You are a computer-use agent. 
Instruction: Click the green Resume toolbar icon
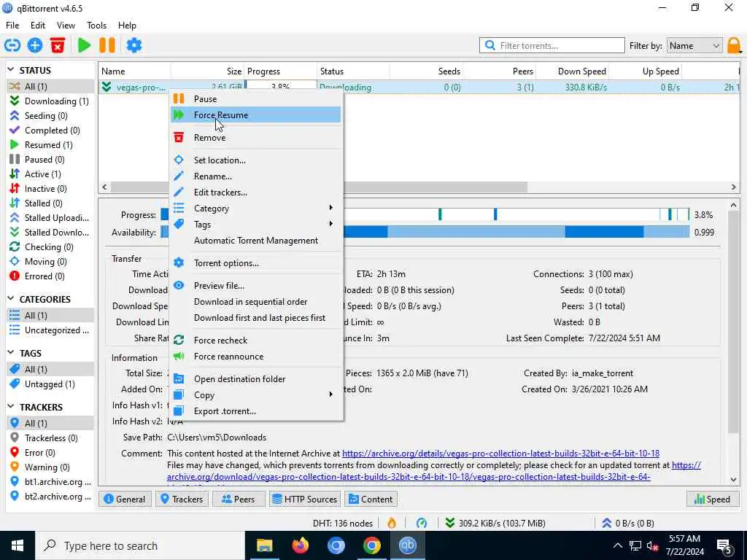tap(85, 45)
